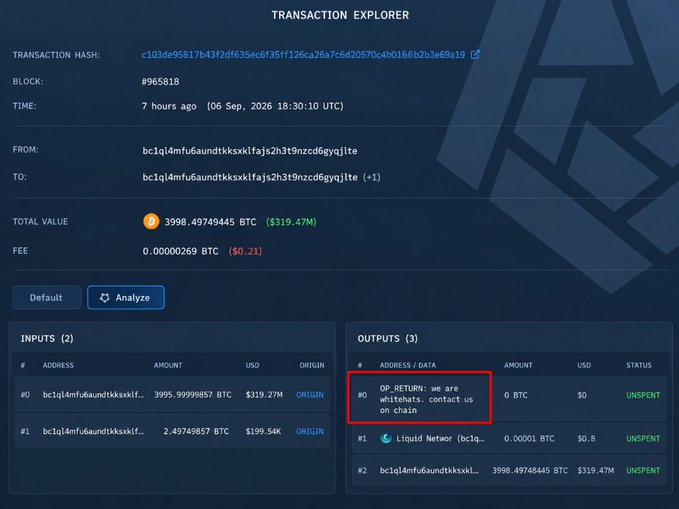This screenshot has height=509, width=679.
Task: Click UNSPENT status of output #2
Action: click(643, 470)
